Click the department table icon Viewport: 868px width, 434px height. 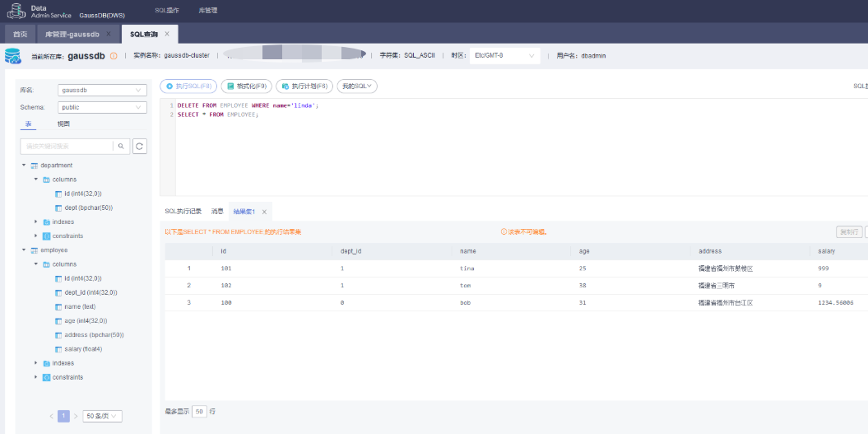pyautogui.click(x=35, y=166)
